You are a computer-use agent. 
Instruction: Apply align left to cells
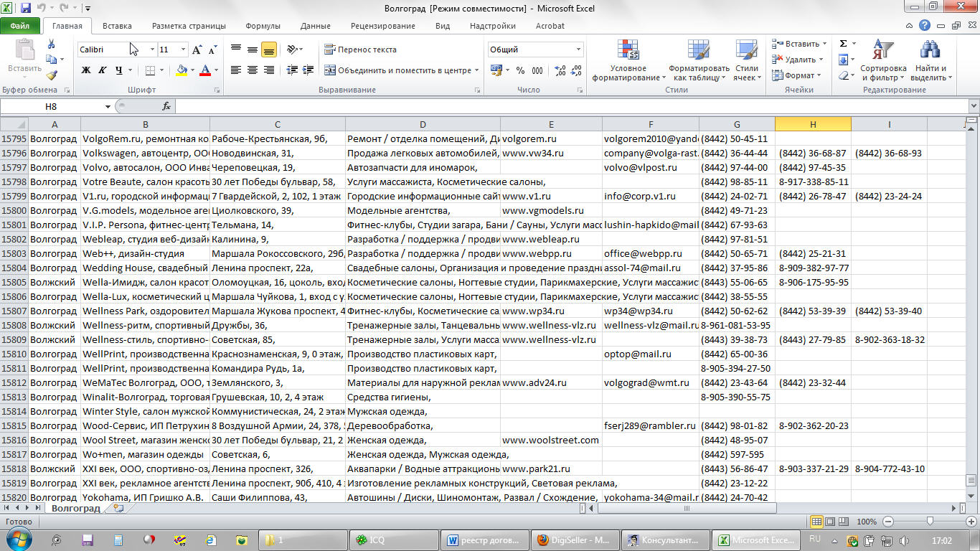[x=236, y=70]
